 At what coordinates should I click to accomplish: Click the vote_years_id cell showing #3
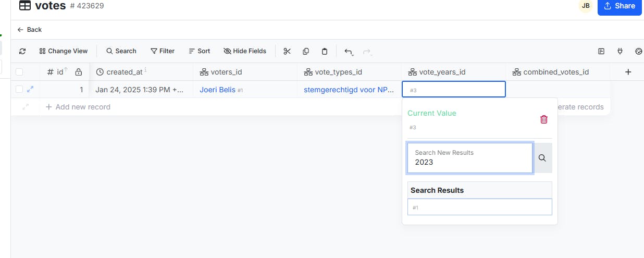(454, 90)
